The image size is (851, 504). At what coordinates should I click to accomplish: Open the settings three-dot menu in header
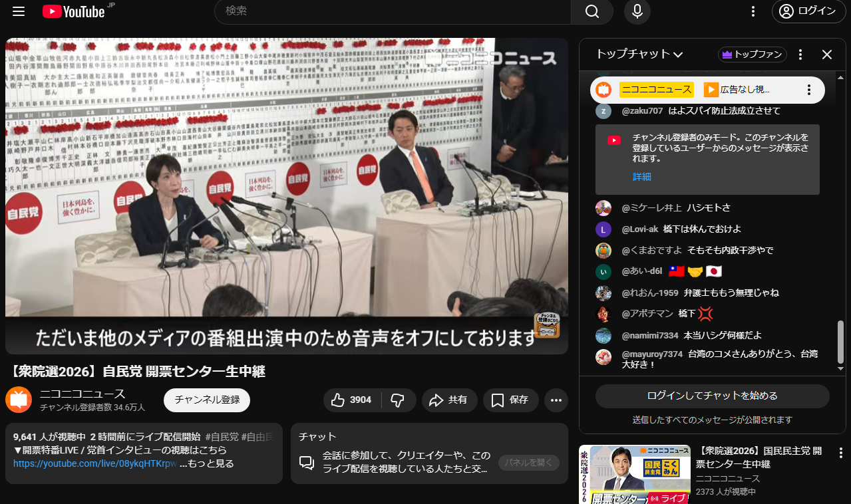point(753,11)
